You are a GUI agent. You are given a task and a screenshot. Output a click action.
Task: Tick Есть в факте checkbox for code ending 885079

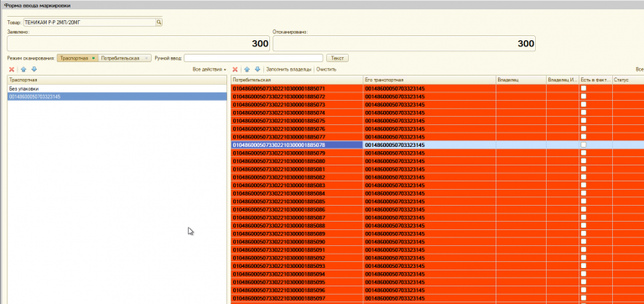pyautogui.click(x=584, y=153)
